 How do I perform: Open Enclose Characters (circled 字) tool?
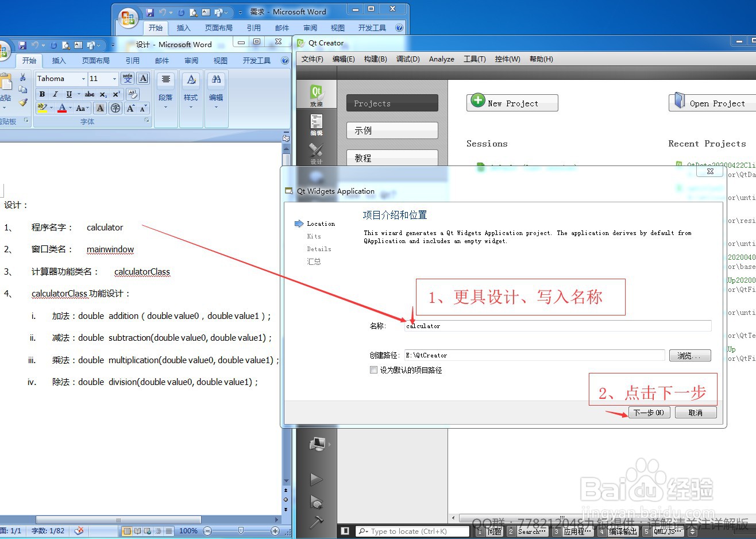click(115, 108)
